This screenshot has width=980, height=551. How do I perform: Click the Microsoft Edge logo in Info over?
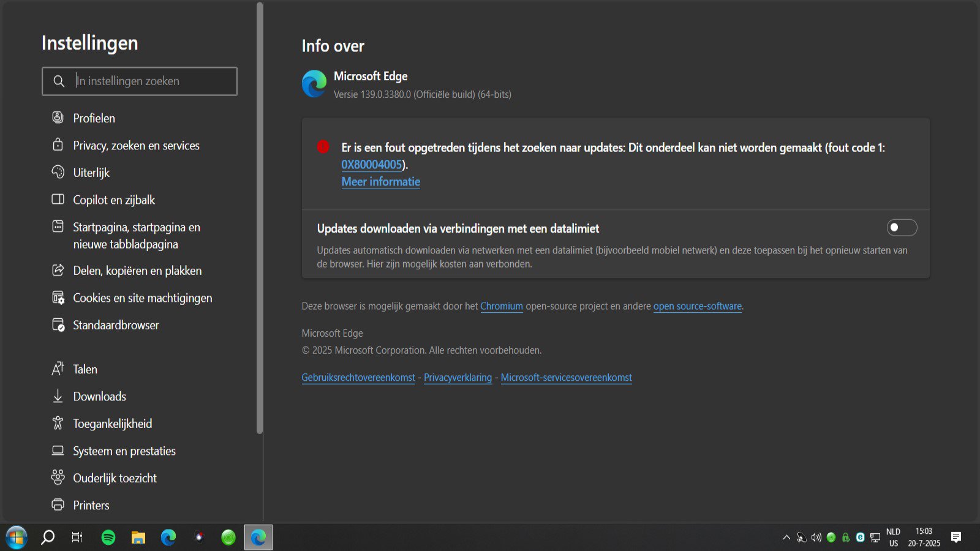[x=314, y=84]
